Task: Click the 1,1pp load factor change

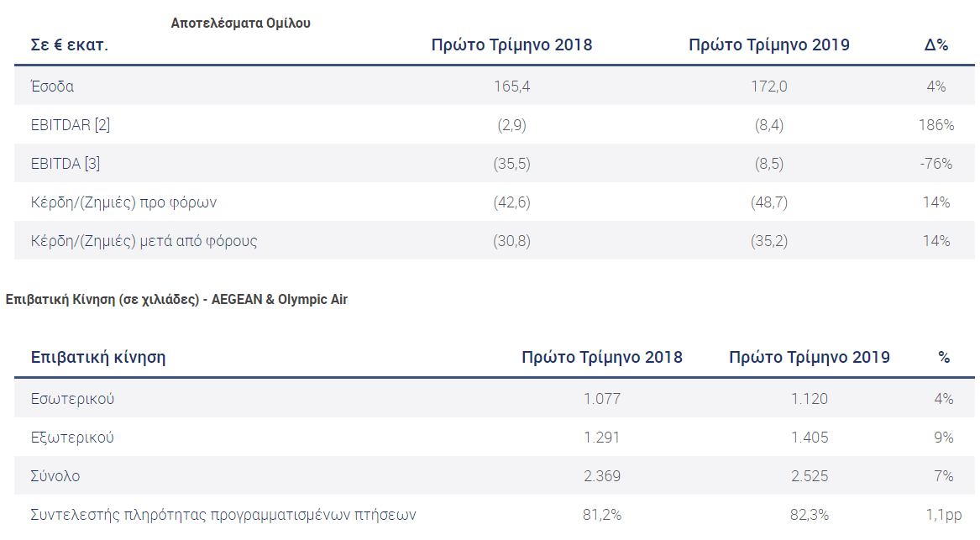Action: pyautogui.click(x=943, y=515)
